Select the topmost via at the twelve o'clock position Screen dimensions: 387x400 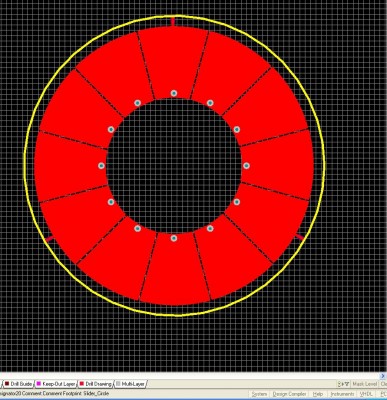pos(174,93)
